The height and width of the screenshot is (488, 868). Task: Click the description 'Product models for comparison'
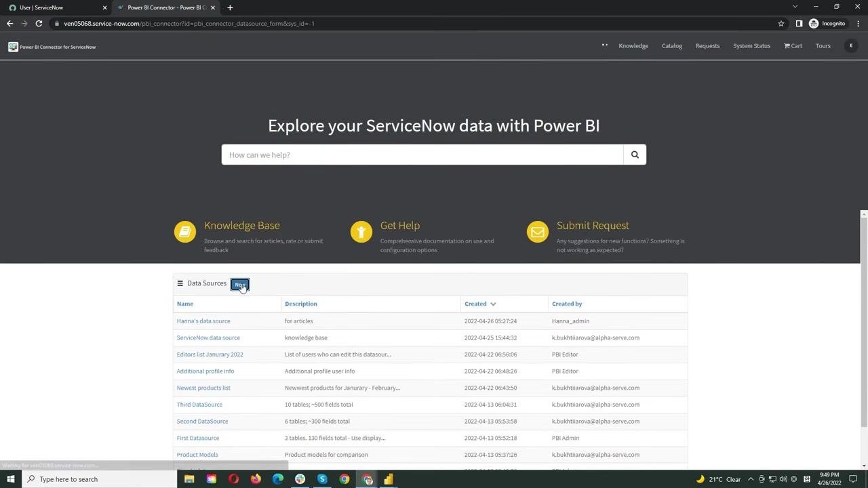click(326, 455)
